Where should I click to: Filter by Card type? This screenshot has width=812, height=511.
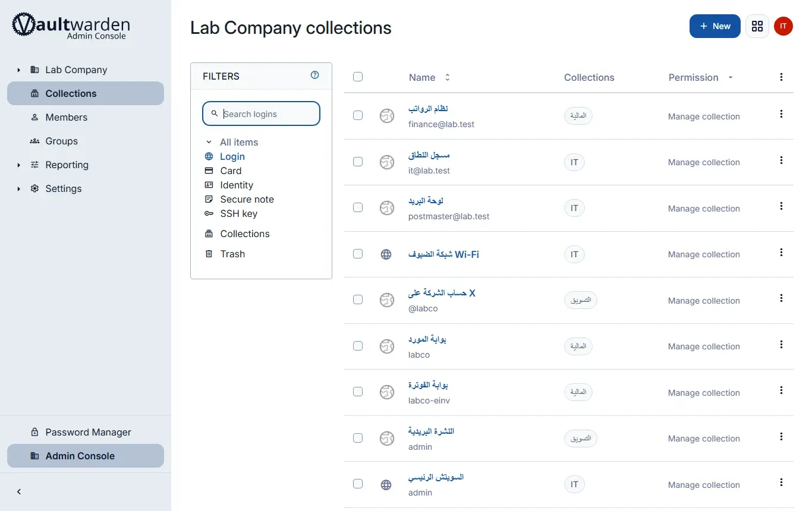tap(231, 171)
